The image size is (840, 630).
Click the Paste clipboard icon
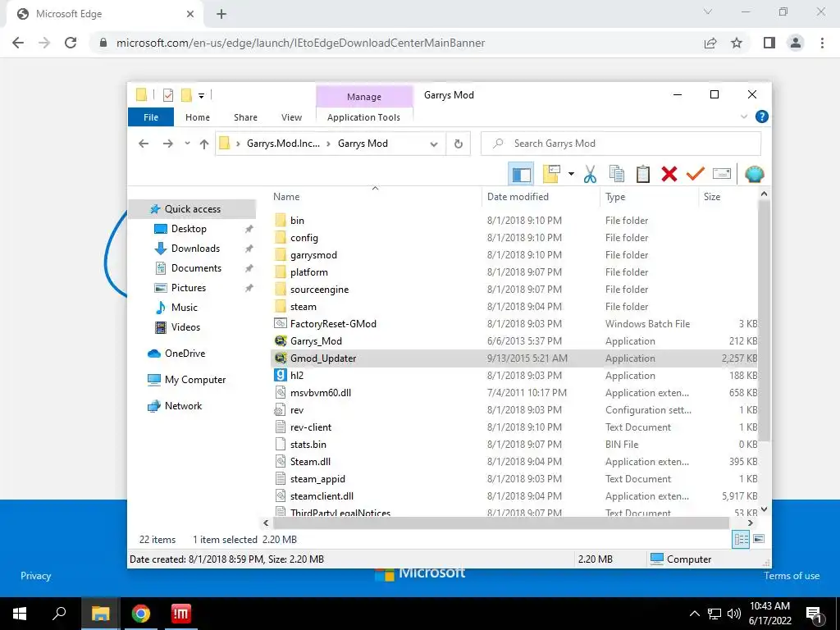coord(643,174)
